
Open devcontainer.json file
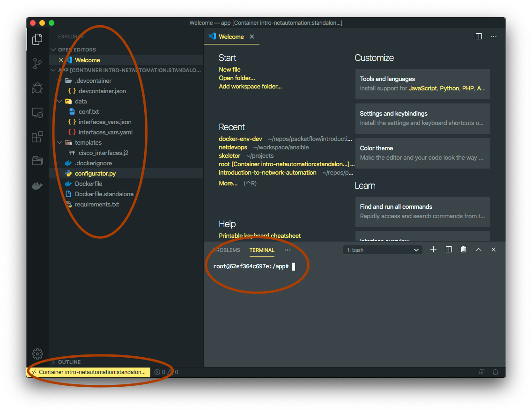pos(102,91)
